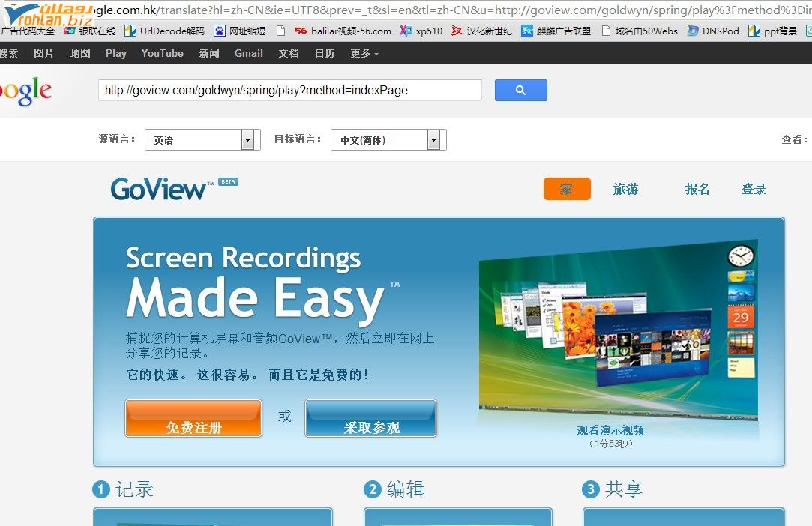Focus the translate URL input field
This screenshot has height=526, width=812.
tap(290, 90)
